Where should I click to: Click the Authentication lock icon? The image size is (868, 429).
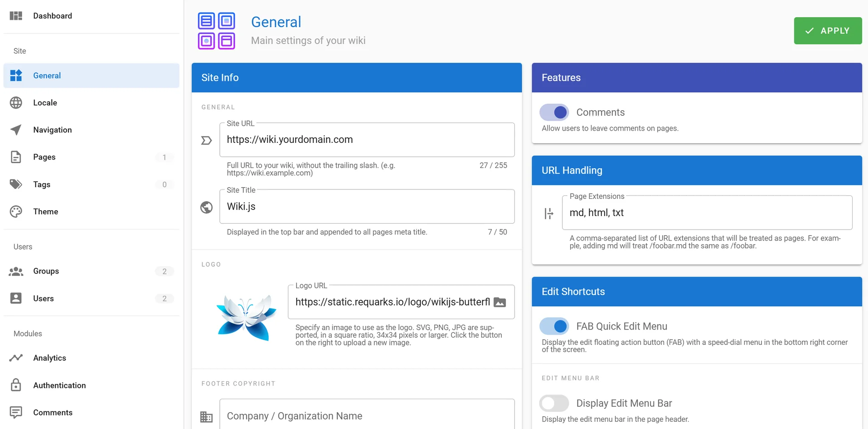pyautogui.click(x=16, y=385)
